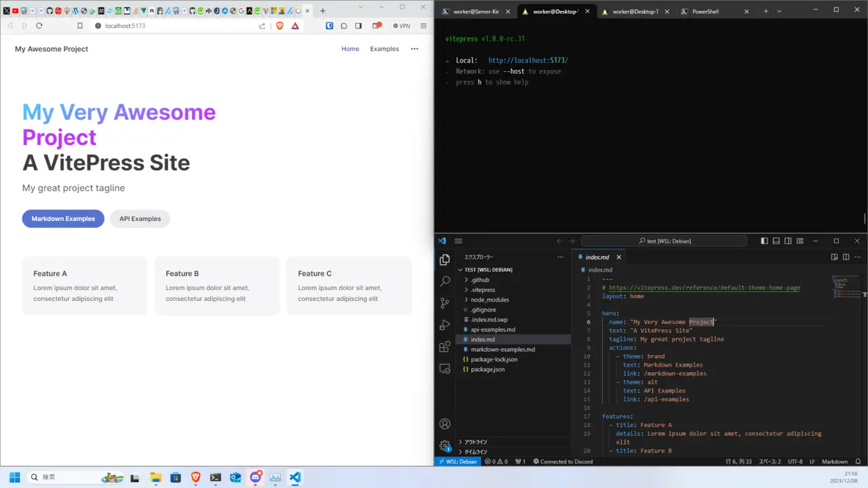This screenshot has width=868, height=488.
Task: Open Customize Layout icon in VS Code
Action: (x=800, y=241)
